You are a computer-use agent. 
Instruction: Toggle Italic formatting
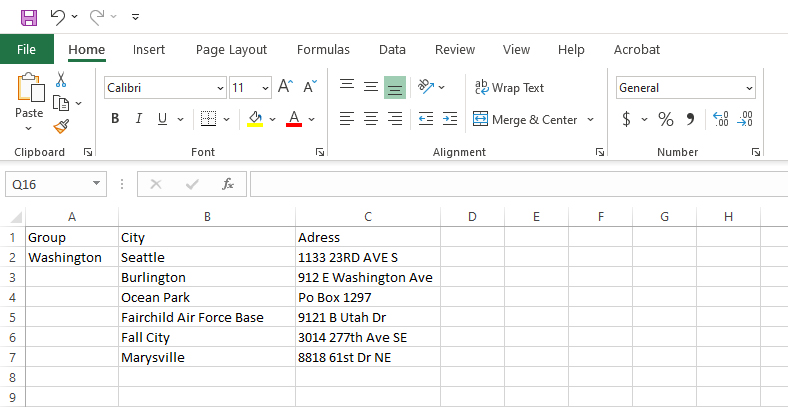click(x=139, y=119)
